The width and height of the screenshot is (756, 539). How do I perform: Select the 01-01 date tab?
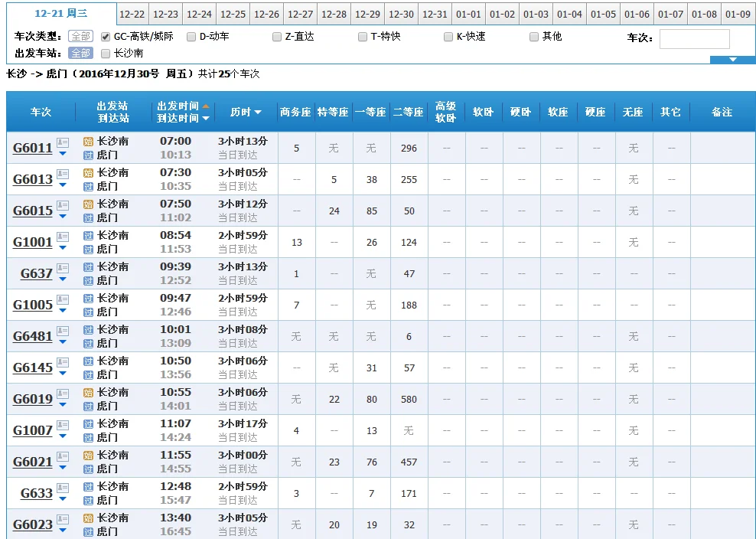click(x=468, y=13)
